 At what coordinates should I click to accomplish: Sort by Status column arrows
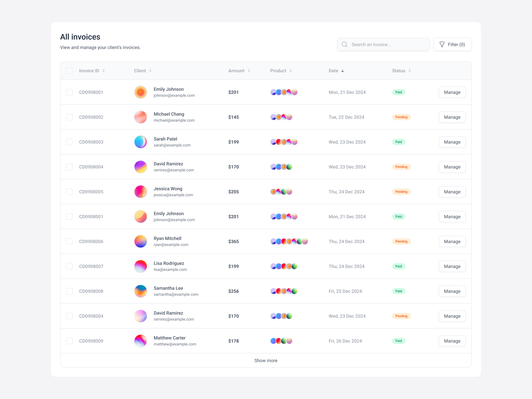click(x=410, y=71)
